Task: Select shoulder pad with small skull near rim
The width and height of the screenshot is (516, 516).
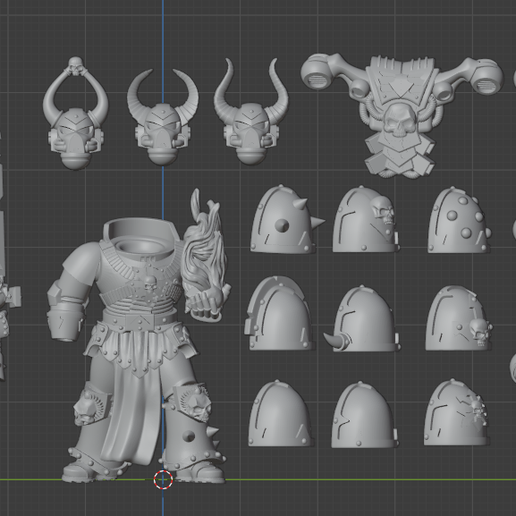Action: tap(458, 318)
